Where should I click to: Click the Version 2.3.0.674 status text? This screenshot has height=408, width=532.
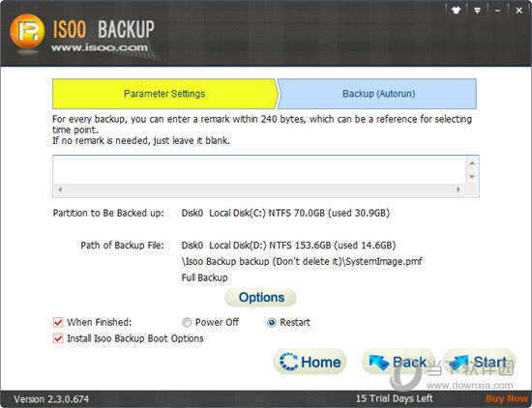(51, 399)
